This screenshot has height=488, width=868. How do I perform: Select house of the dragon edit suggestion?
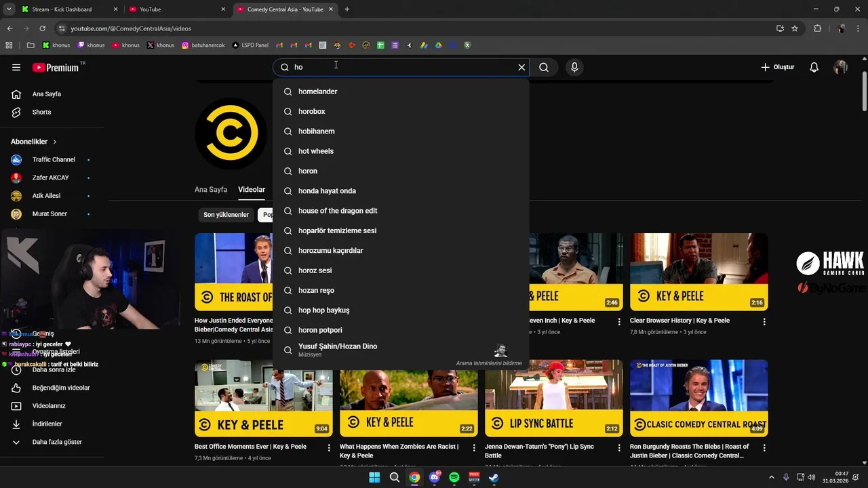pyautogui.click(x=401, y=211)
